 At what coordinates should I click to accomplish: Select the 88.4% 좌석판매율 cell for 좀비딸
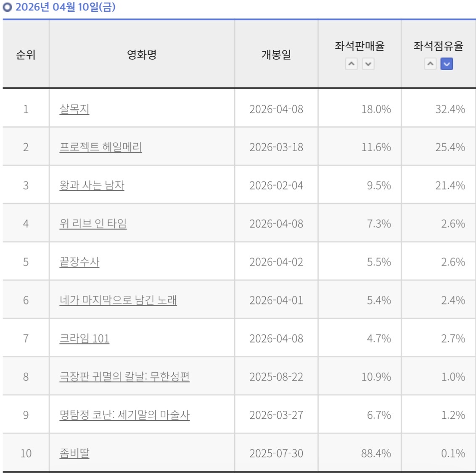tap(360, 453)
